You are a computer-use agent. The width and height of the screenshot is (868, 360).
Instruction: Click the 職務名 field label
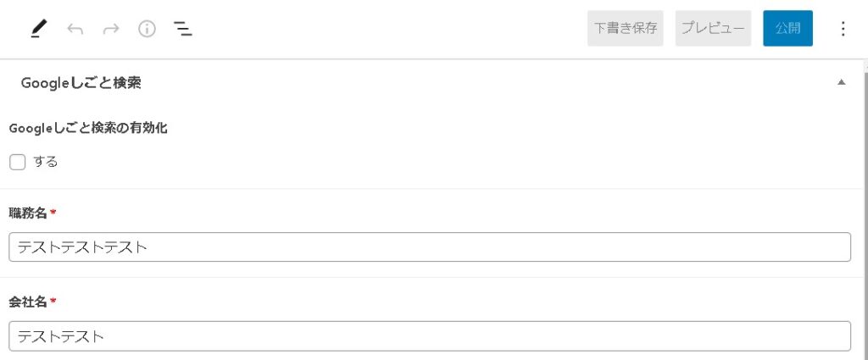[x=28, y=212]
